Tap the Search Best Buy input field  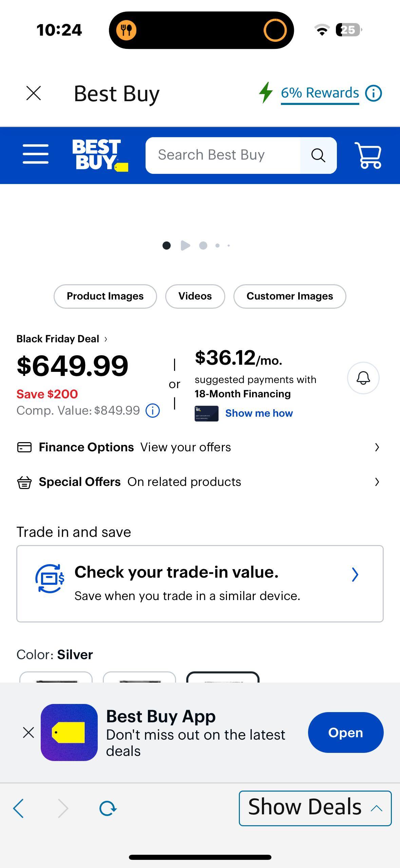pos(224,155)
